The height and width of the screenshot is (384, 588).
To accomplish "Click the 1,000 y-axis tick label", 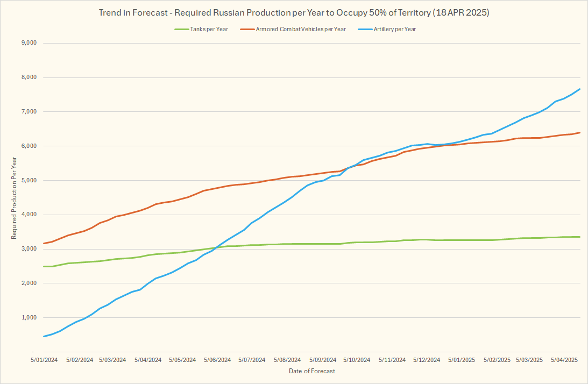I will point(26,318).
